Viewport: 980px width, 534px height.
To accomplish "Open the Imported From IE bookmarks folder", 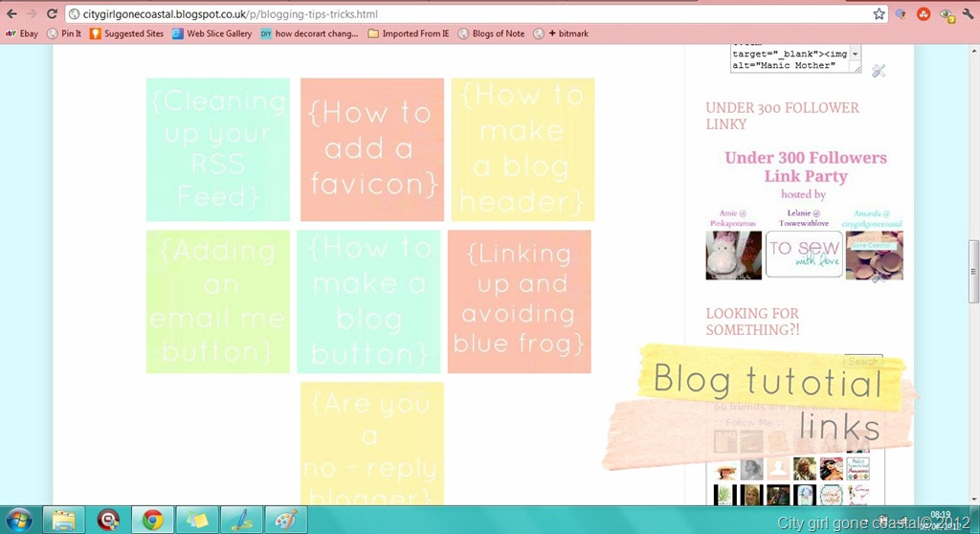I will [408, 33].
